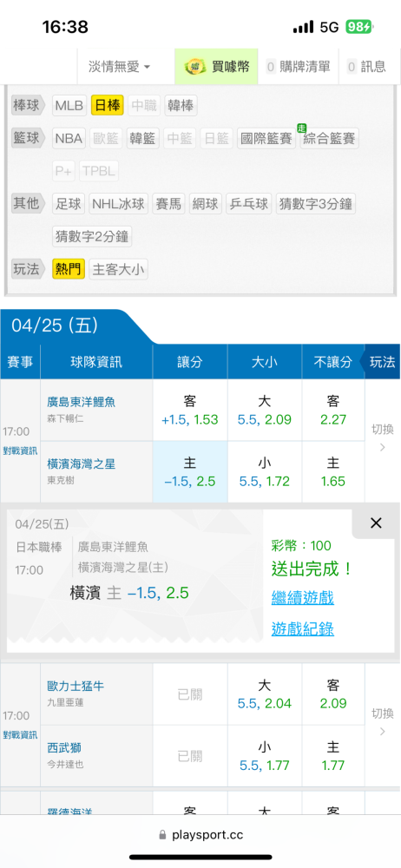Choose 綜合籃賽 with the green badge

[330, 138]
